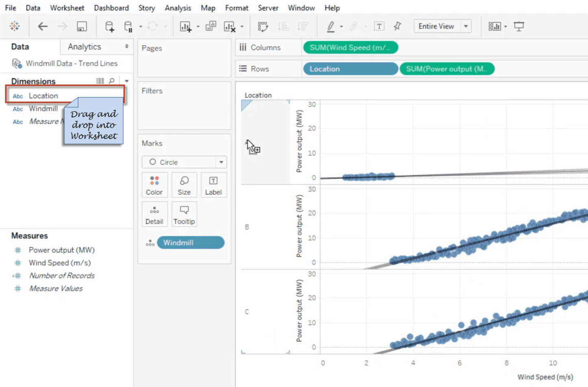Click the Undo arrow in the toolbar
The image size is (588, 387).
click(42, 26)
